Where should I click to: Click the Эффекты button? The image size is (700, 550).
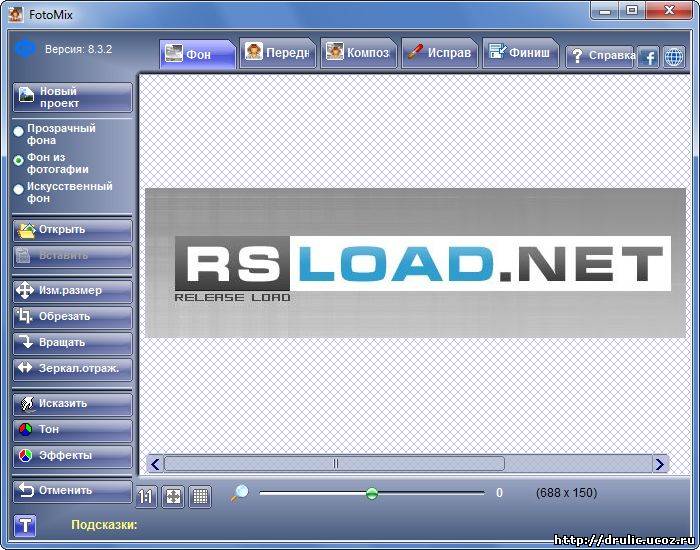pos(73,456)
